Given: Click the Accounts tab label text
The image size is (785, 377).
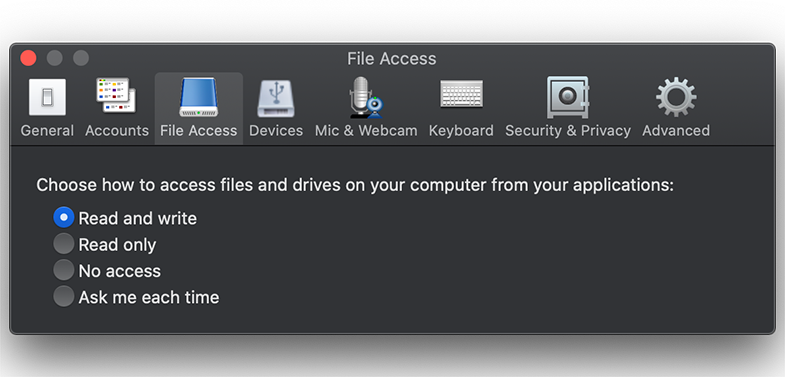Looking at the screenshot, I should point(117,131).
